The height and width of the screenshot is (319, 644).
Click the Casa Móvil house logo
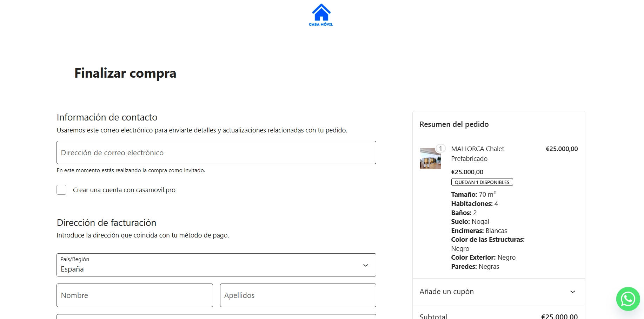321,15
